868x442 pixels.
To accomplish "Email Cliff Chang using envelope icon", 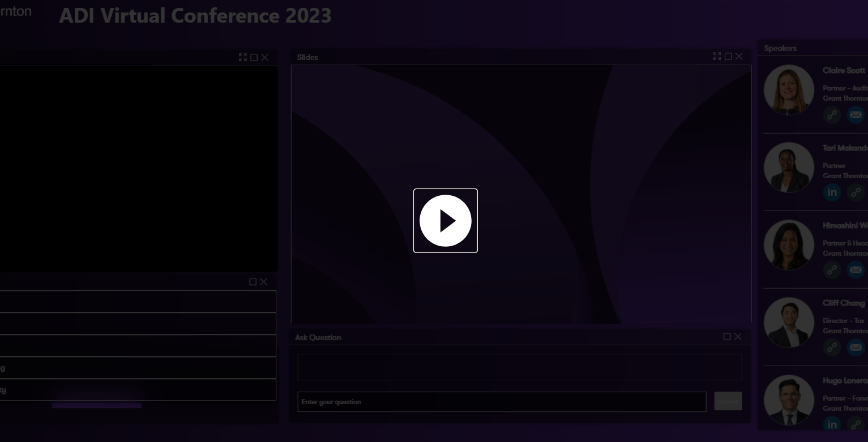I will tap(855, 347).
